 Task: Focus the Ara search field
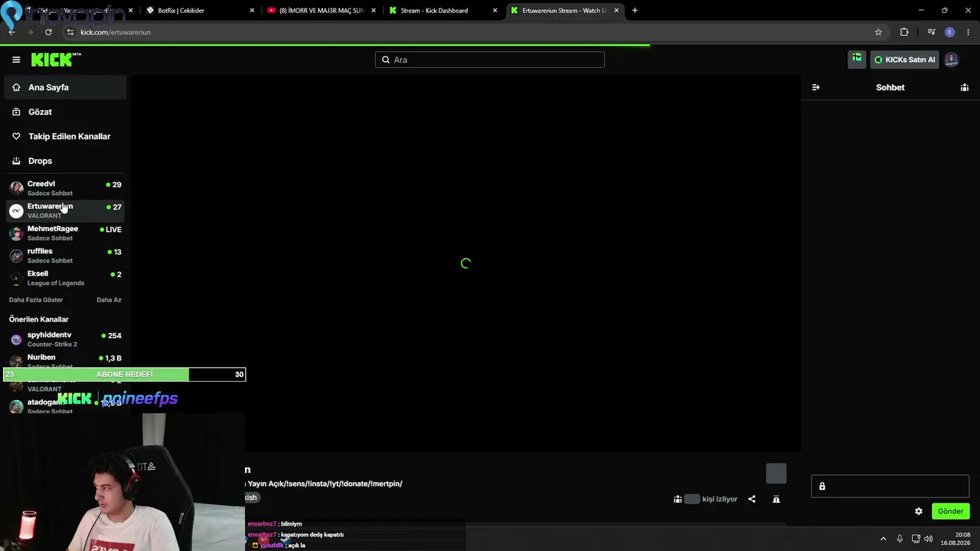point(490,60)
